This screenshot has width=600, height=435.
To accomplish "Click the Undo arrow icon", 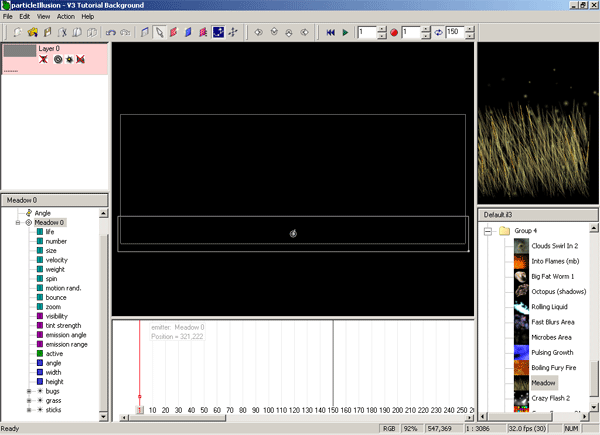I will click(x=108, y=33).
